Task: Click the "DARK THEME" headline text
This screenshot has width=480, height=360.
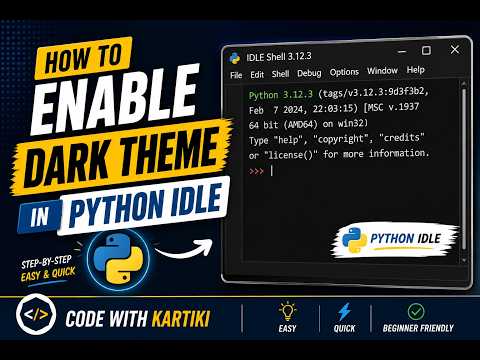Action: [122, 157]
